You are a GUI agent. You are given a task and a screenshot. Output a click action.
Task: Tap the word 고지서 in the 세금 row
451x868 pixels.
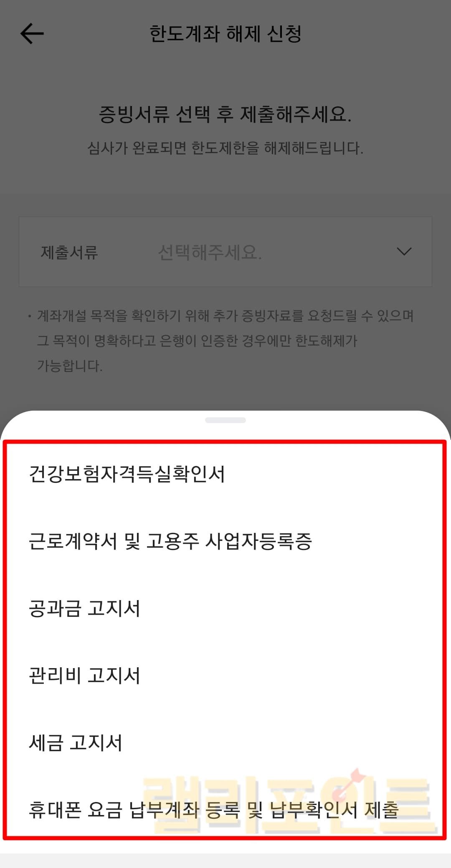[x=96, y=743]
